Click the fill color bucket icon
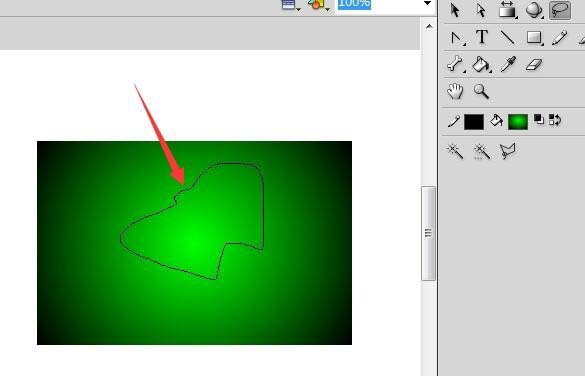 click(x=496, y=120)
